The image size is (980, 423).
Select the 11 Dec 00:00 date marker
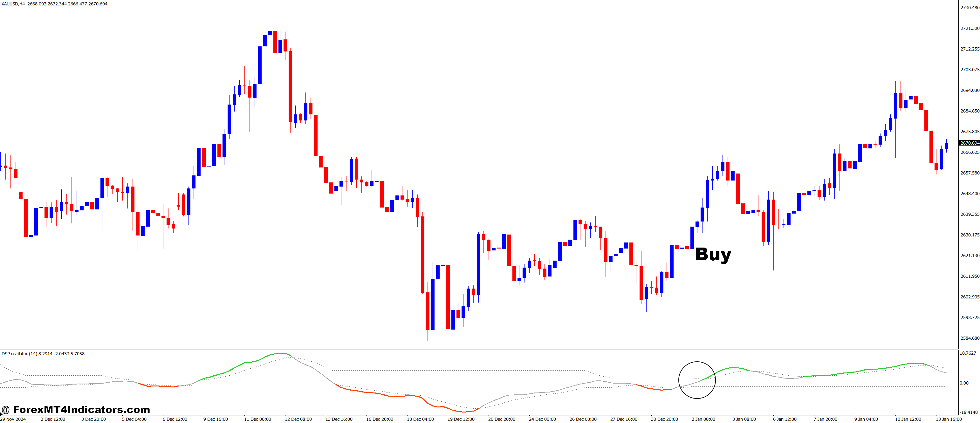[257, 419]
